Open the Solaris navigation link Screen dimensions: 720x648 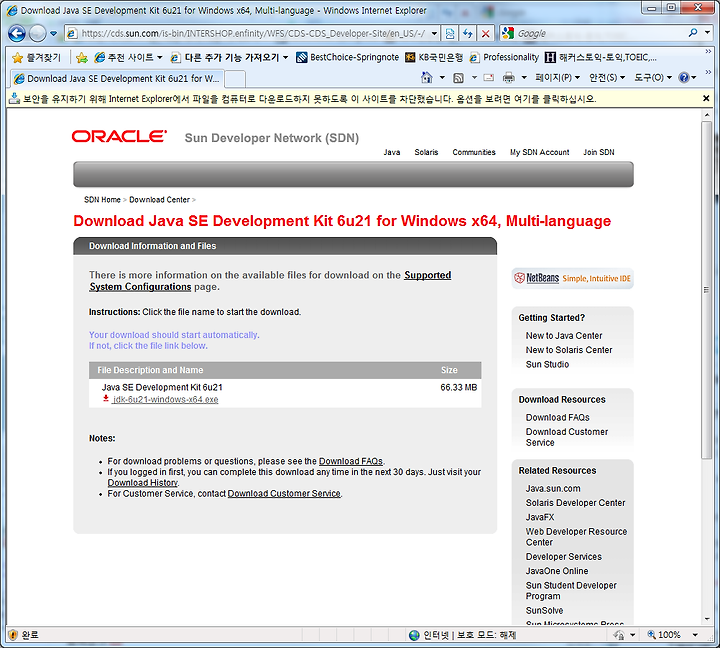pos(426,152)
